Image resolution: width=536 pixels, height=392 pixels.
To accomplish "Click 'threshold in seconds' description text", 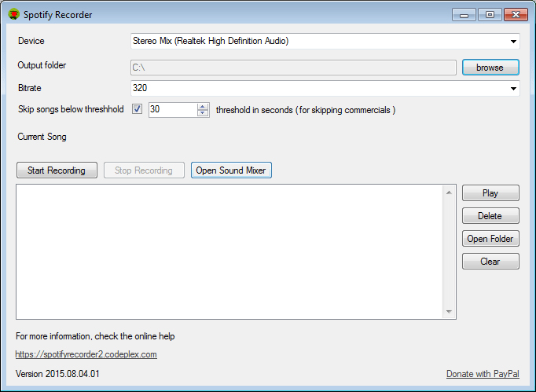I will pos(306,110).
